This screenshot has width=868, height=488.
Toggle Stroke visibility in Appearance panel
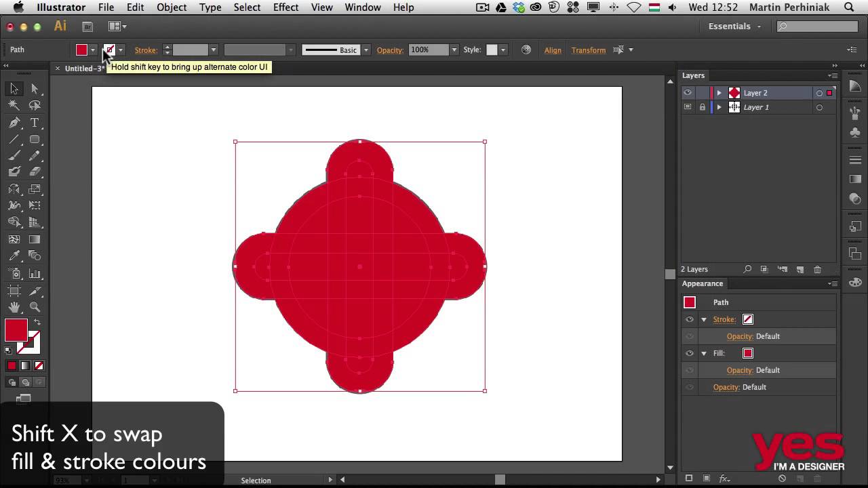[690, 319]
